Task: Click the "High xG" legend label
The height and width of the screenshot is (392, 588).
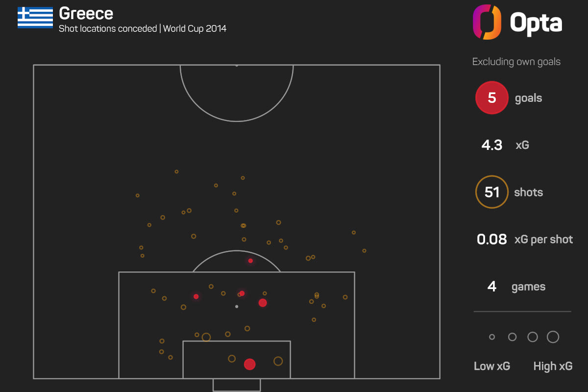Action: click(553, 366)
